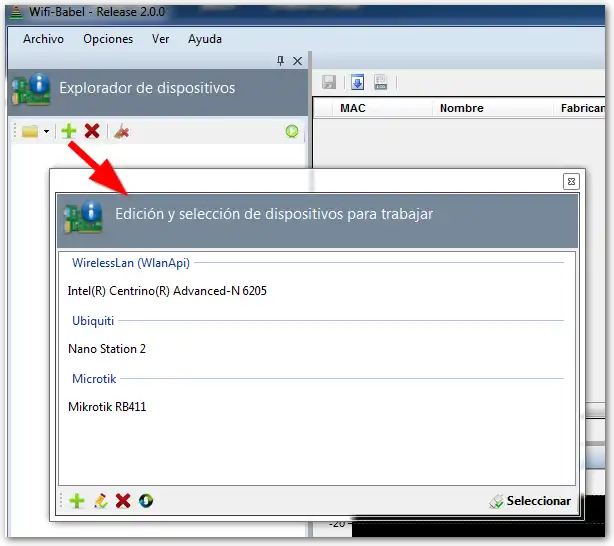
Task: Open the Ayuda menu
Action: [x=205, y=39]
